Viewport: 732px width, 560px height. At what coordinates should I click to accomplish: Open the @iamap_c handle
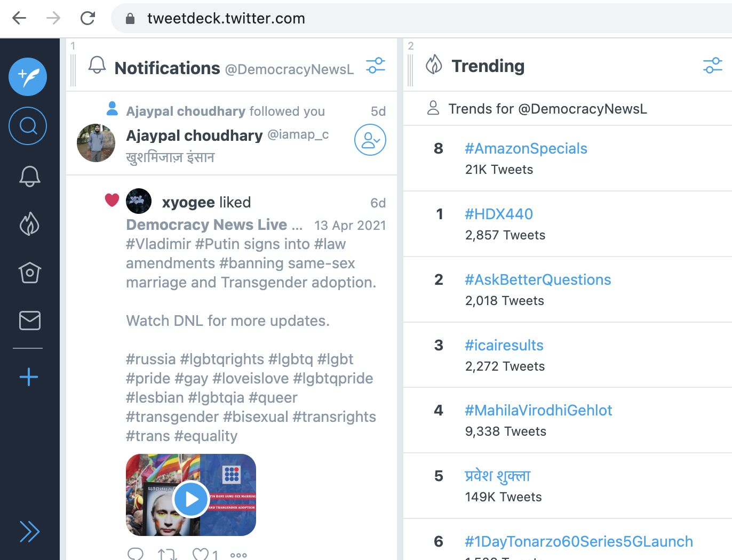click(298, 134)
